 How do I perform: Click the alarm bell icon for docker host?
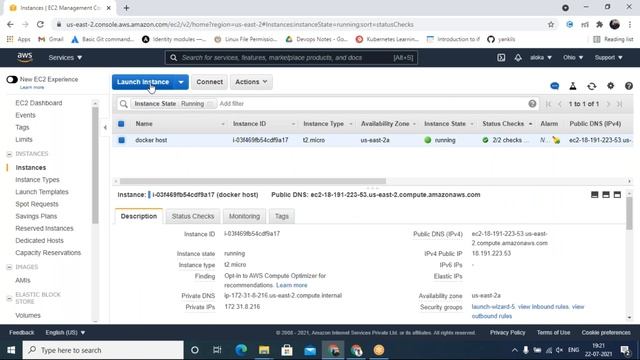click(x=556, y=140)
